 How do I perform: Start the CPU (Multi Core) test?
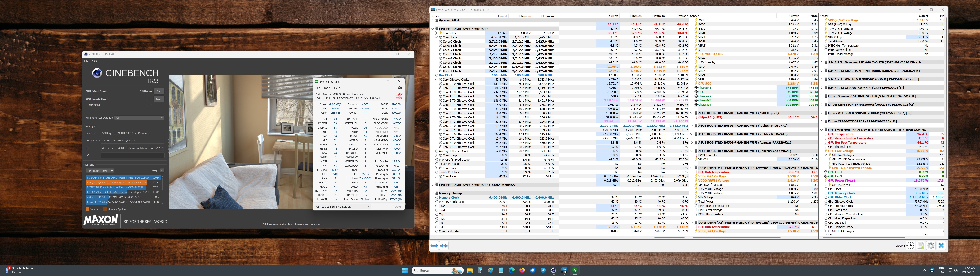coord(159,91)
